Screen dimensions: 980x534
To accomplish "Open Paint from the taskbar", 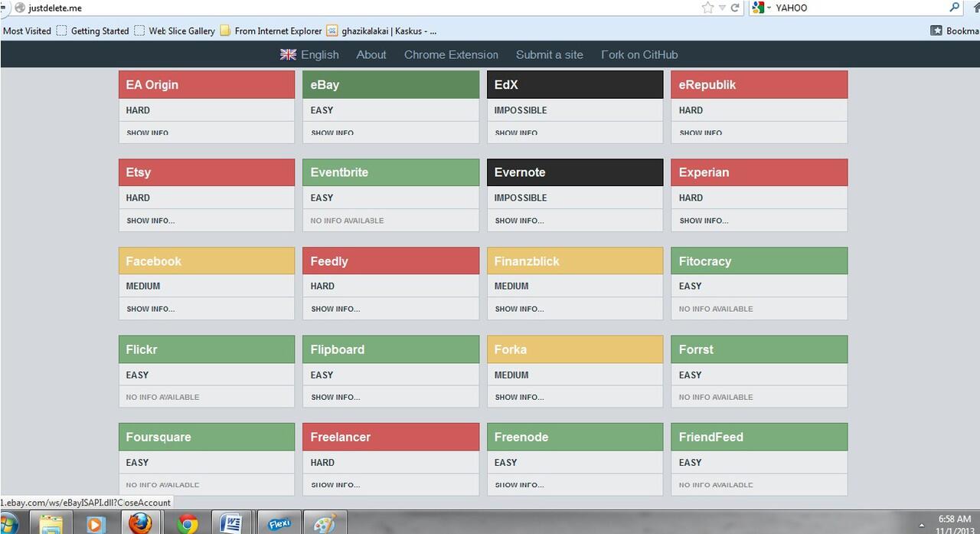I will click(325, 524).
